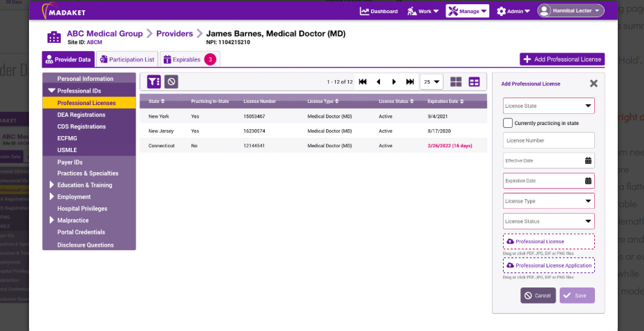This screenshot has height=331, width=644.
Task: Go to previous page of results
Action: 378,82
